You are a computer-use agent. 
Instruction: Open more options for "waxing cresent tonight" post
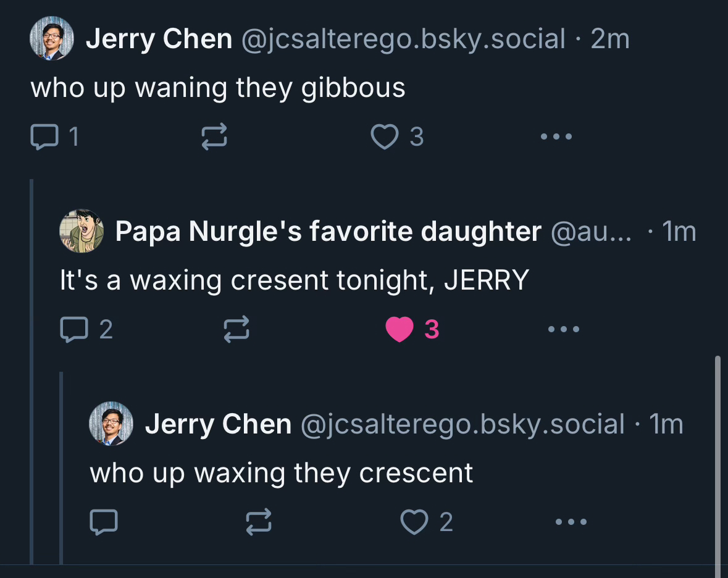564,329
